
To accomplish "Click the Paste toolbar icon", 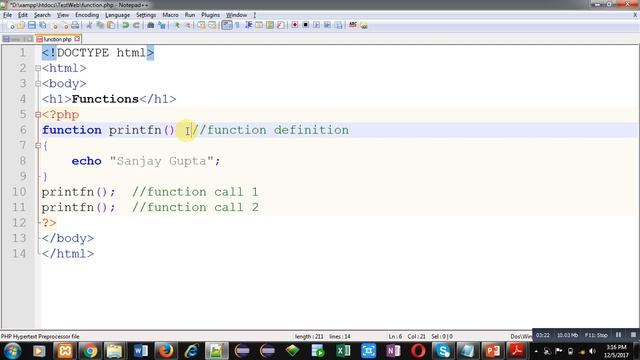I will [x=110, y=25].
